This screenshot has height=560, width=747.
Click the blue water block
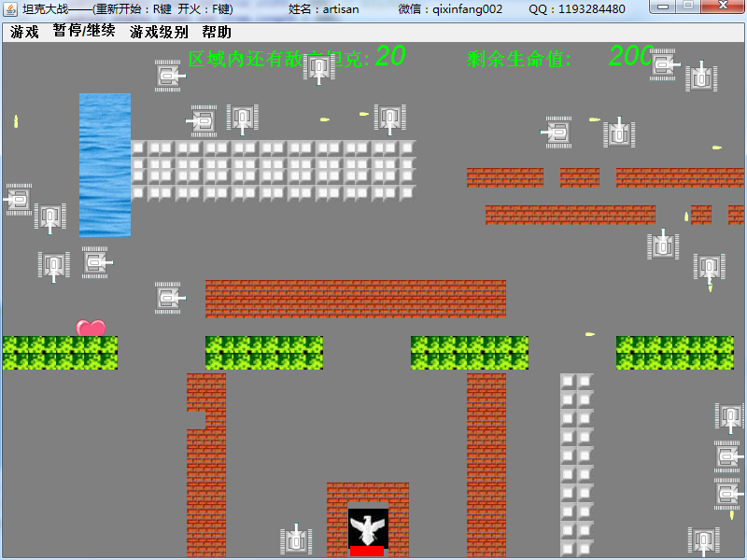click(x=105, y=165)
